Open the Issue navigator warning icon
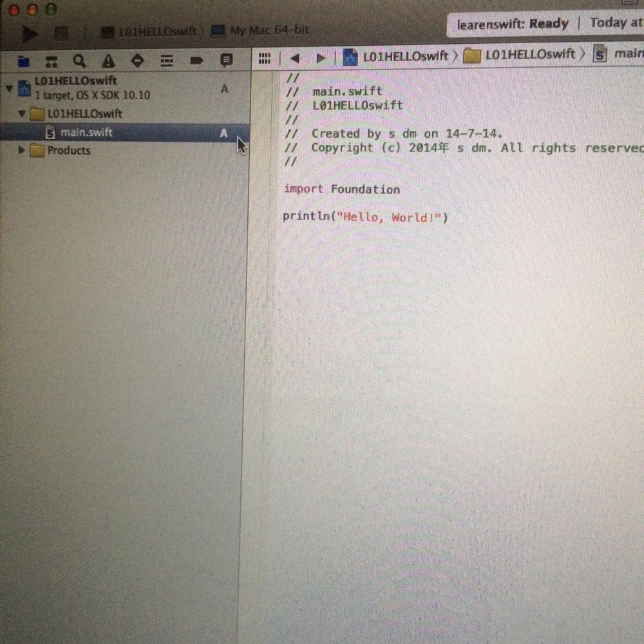 [108, 61]
